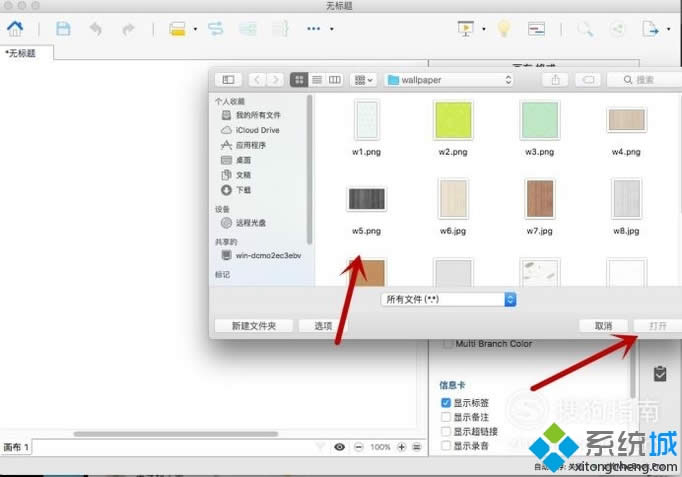Viewport: 682px width, 477px height.
Task: Click the Gantt chart icon
Action: (536, 29)
